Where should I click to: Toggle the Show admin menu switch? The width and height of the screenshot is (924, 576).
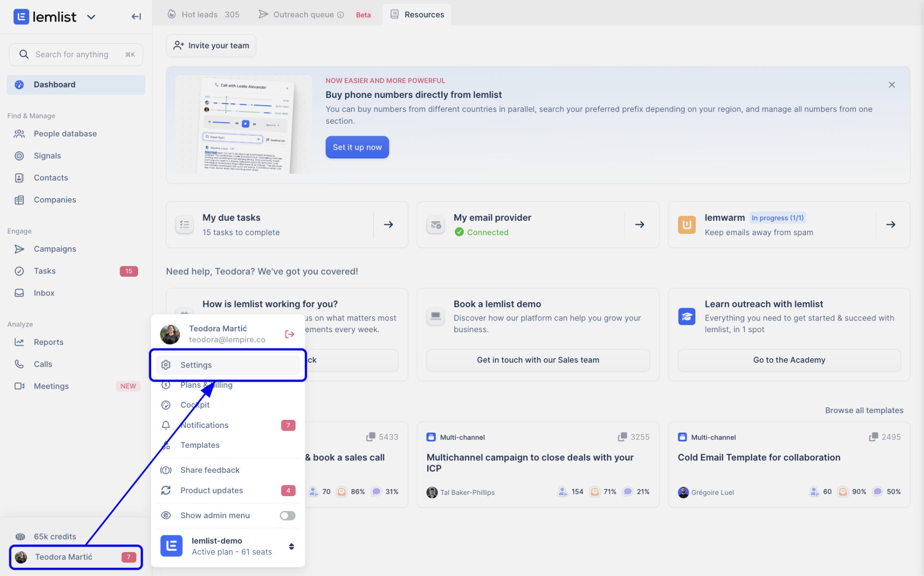(x=287, y=516)
